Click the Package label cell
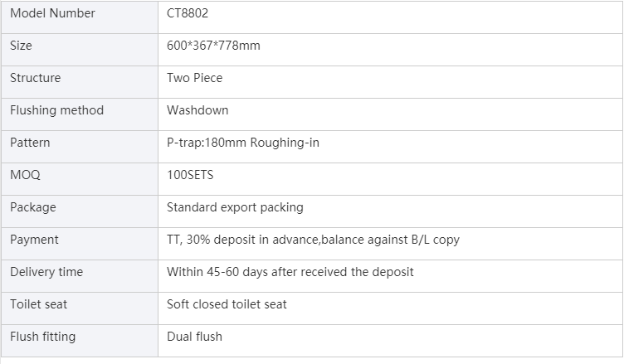Viewport: 624px width, 364px height. 32,207
